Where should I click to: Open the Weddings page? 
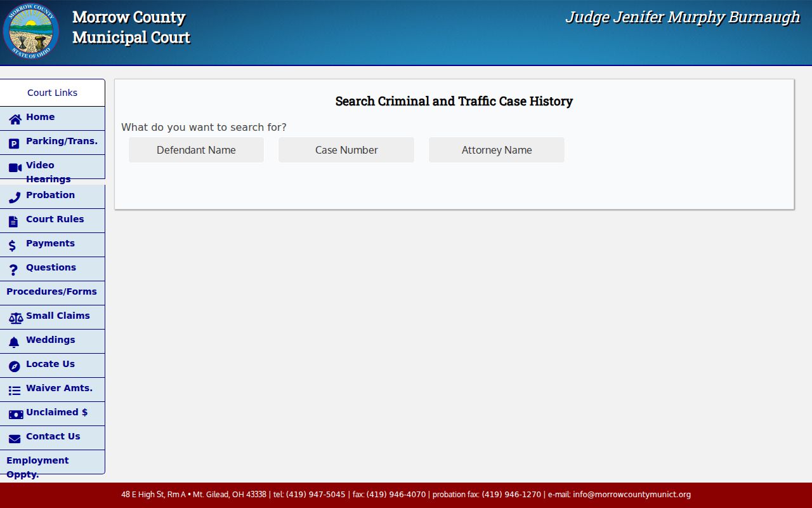pos(52,341)
